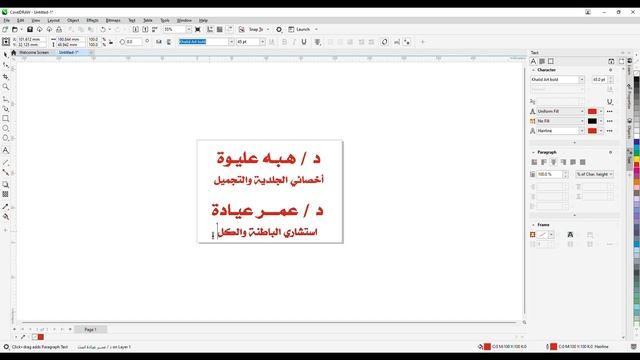This screenshot has height=360, width=640.
Task: Switch to Frame properties in Text docker
Action: pos(551,61)
